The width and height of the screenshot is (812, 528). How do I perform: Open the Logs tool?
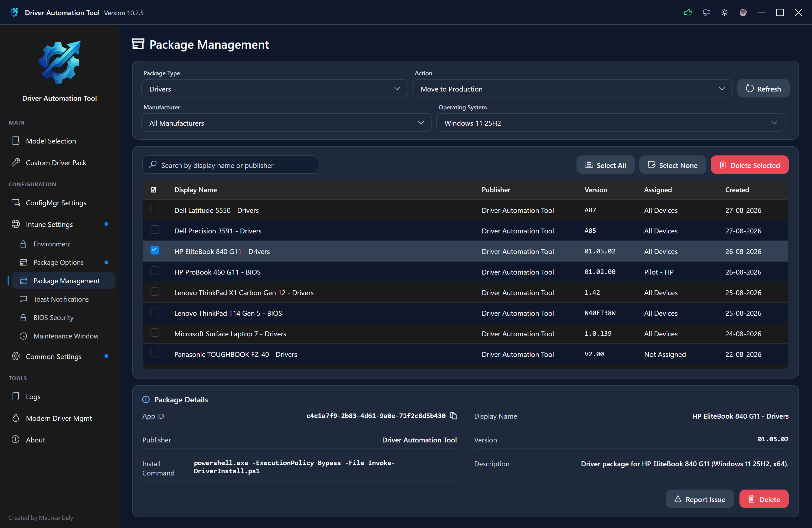tap(33, 397)
